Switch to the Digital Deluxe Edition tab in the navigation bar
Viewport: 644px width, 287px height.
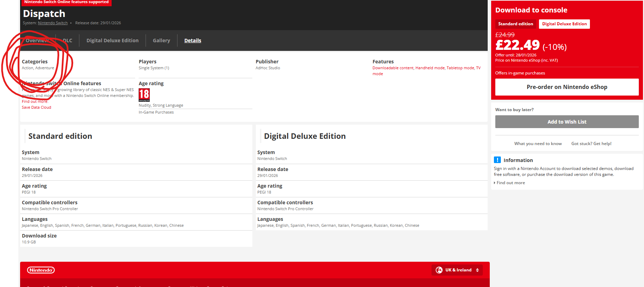[113, 41]
